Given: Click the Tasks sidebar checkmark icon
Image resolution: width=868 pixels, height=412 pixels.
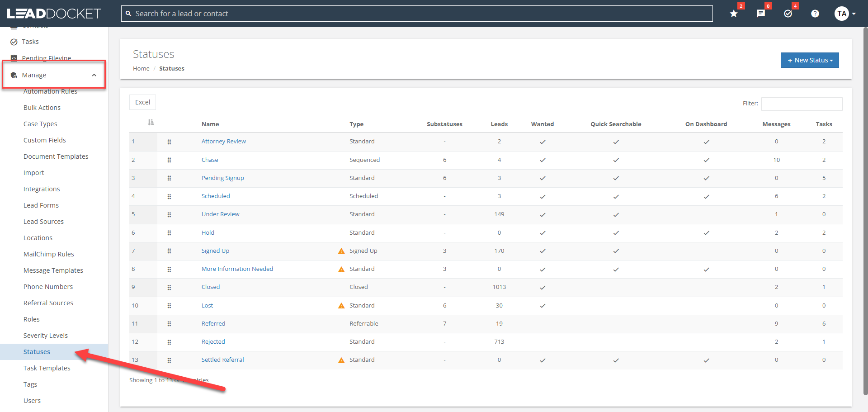Looking at the screenshot, I should 14,41.
